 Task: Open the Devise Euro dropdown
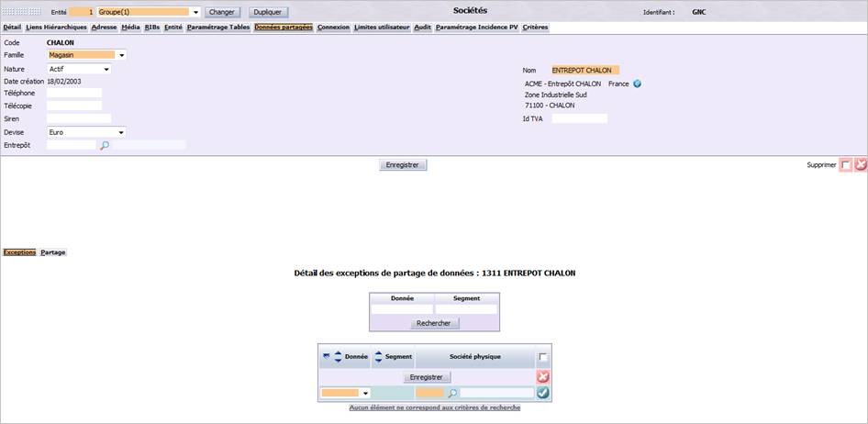point(121,133)
